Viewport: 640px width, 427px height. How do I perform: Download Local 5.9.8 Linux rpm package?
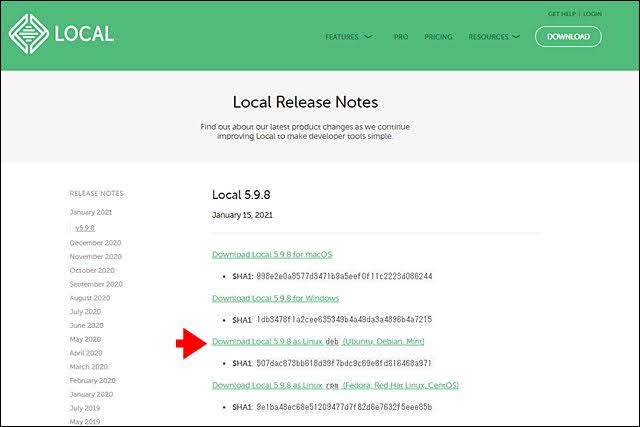pyautogui.click(x=335, y=385)
